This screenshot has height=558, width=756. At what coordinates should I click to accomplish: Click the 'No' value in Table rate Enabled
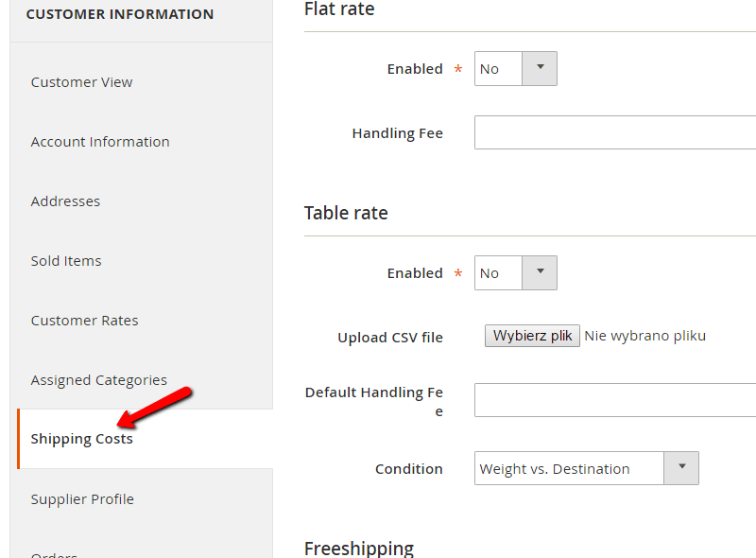coord(490,273)
